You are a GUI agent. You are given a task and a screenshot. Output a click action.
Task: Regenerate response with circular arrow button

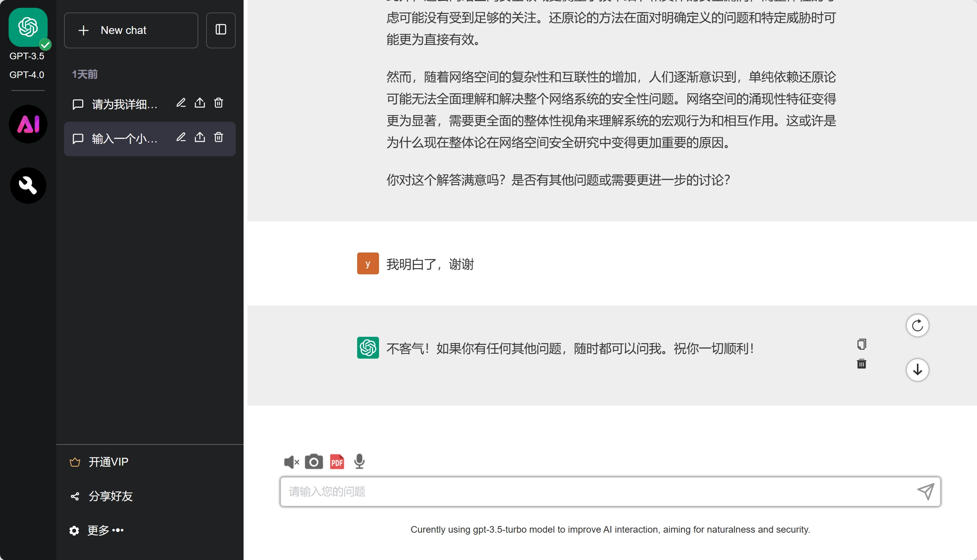pyautogui.click(x=917, y=325)
